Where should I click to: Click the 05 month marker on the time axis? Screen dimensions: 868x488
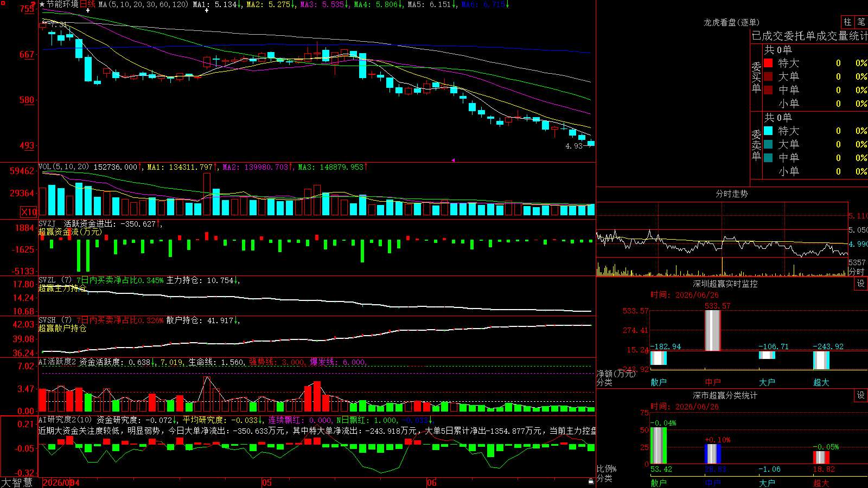coord(266,483)
